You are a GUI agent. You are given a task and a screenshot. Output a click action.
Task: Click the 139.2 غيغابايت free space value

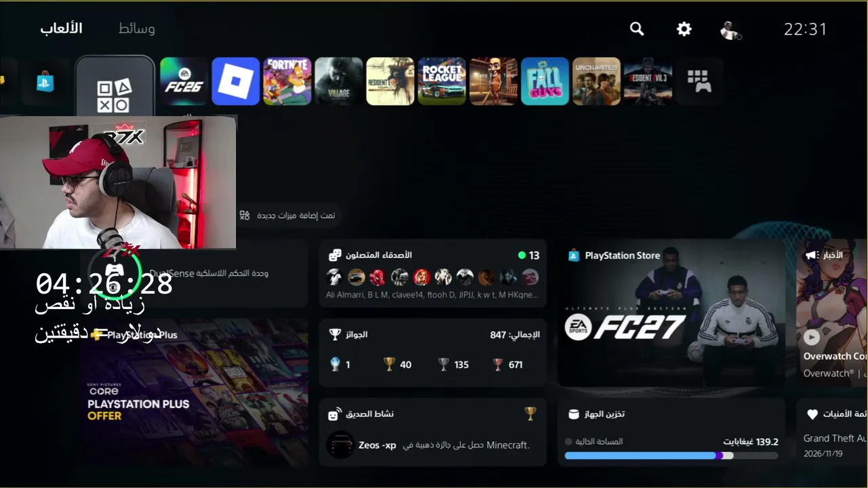pos(751,442)
